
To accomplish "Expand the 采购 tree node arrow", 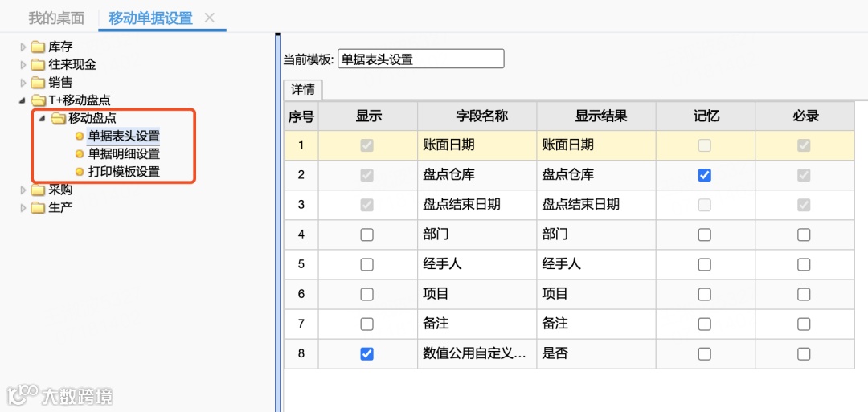I will click(x=23, y=190).
